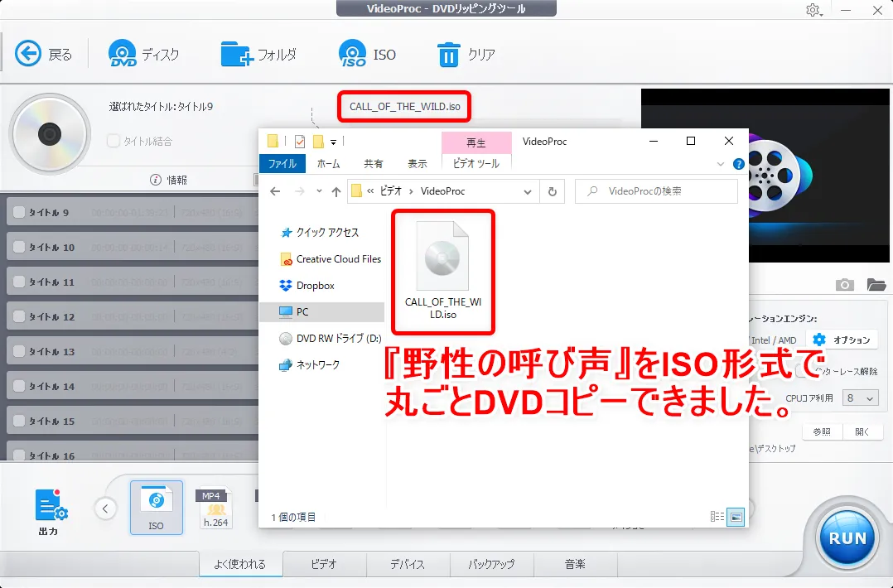This screenshot has width=893, height=588.
Task: Click the 参照 browse button
Action: coord(822,431)
